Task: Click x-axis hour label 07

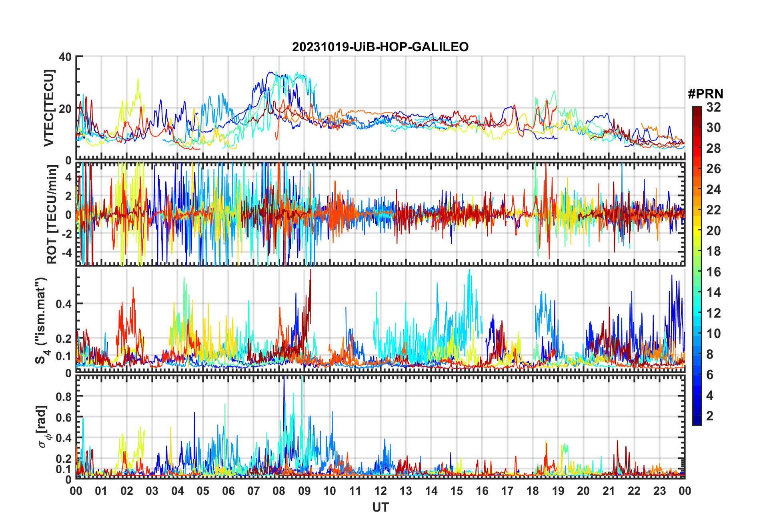Action: (x=254, y=491)
